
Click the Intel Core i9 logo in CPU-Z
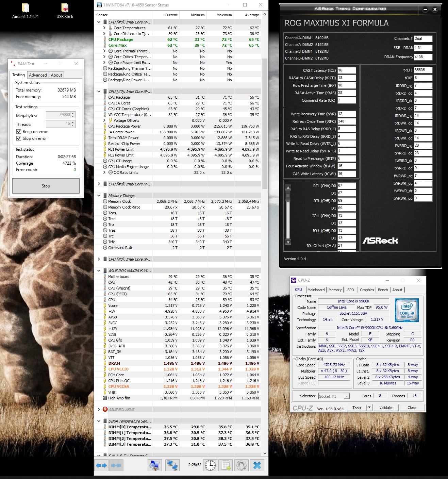pos(406,310)
